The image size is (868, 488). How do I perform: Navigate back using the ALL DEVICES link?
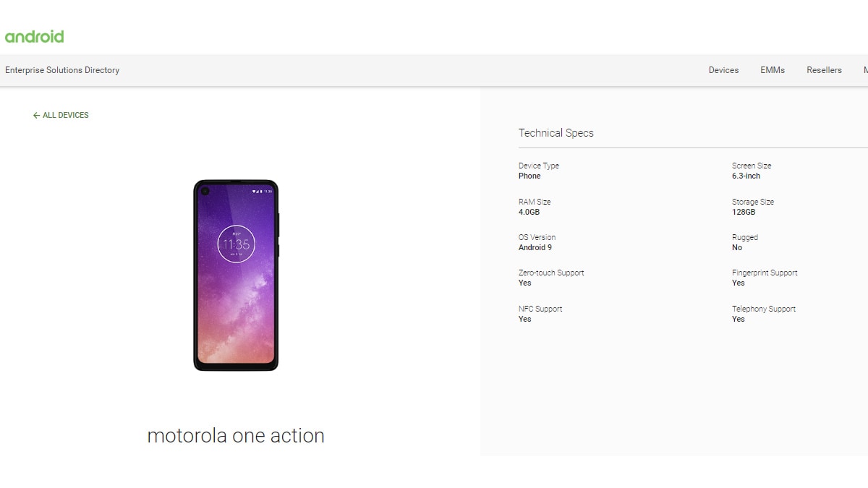pos(65,115)
